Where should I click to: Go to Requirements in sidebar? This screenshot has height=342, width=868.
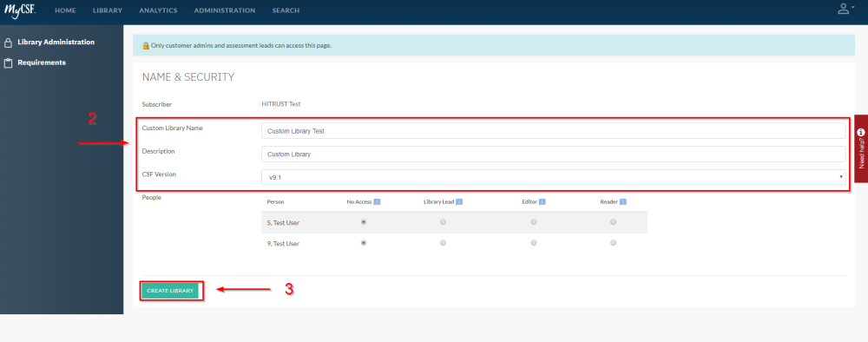coord(42,62)
